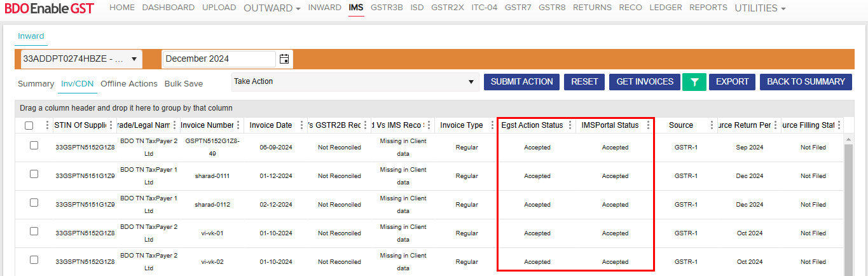Open the calendar date picker icon
Image resolution: width=868 pixels, height=276 pixels.
(284, 59)
